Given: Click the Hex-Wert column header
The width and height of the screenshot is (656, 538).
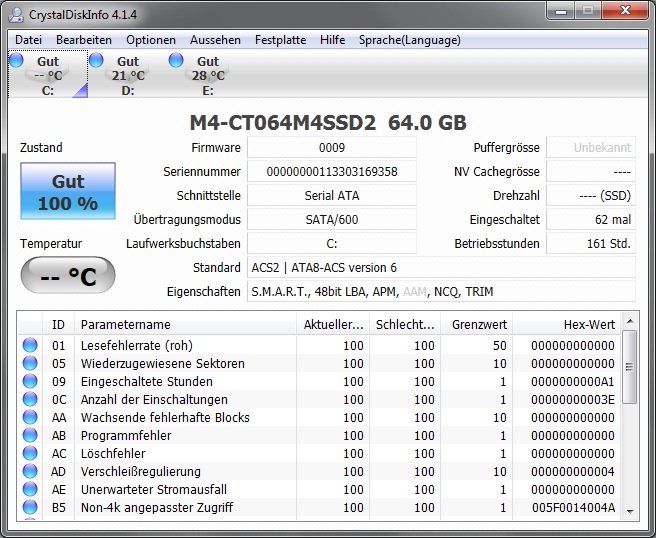Looking at the screenshot, I should click(x=567, y=325).
